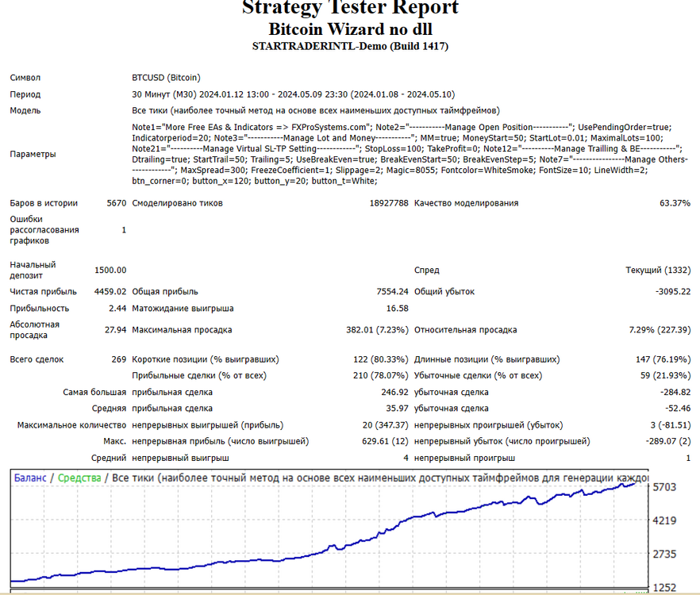Image resolution: width=700 pixels, height=595 pixels.
Task: Click FXProSystems.com in the parameters text
Action: click(x=330, y=127)
